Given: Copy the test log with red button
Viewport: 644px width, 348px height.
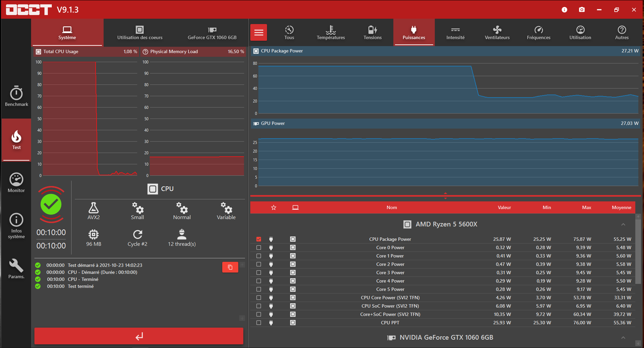Looking at the screenshot, I should (230, 267).
